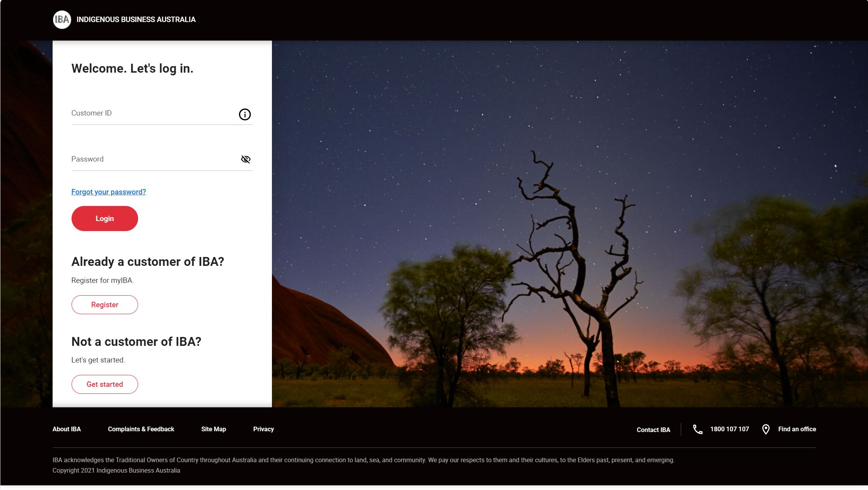This screenshot has height=490, width=868.
Task: Click the 1800 107 107 phone number
Action: (x=730, y=429)
